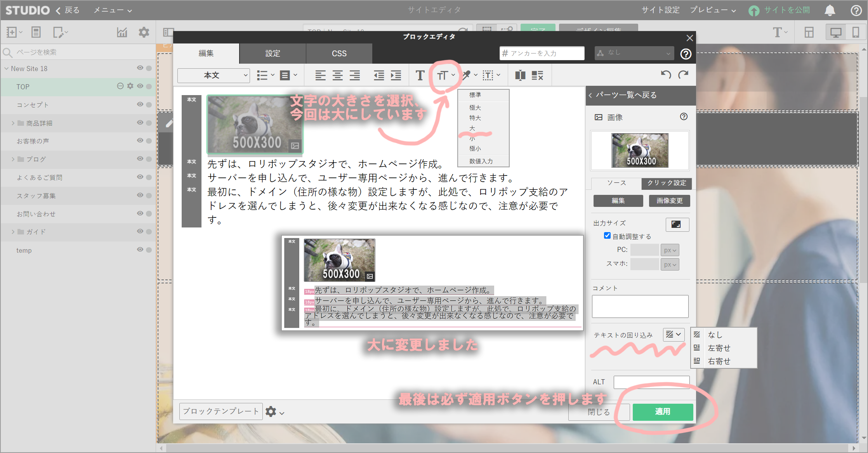Screen dimensions: 868x453
Task: Click the ALT text input field
Action: tap(651, 382)
